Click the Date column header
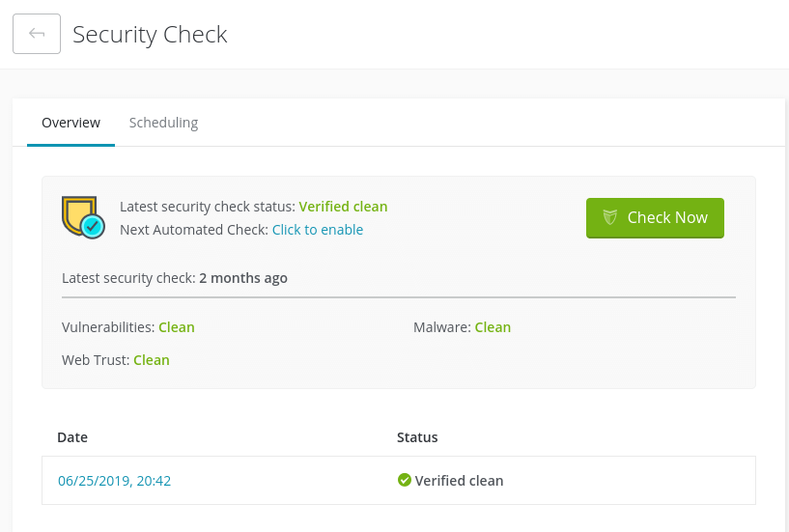 72,437
